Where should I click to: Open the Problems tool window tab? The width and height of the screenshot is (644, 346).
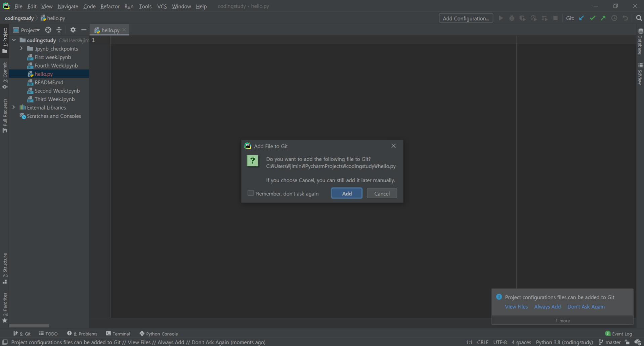coord(82,334)
